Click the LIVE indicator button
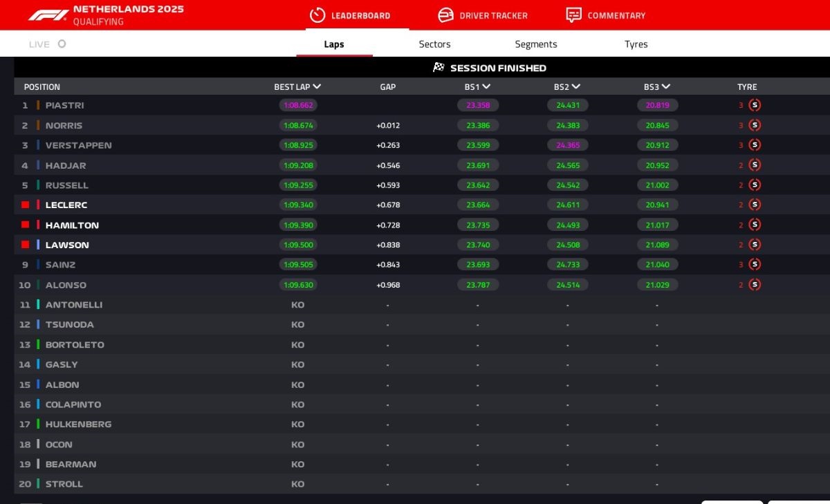This screenshot has width=830, height=504. click(47, 44)
